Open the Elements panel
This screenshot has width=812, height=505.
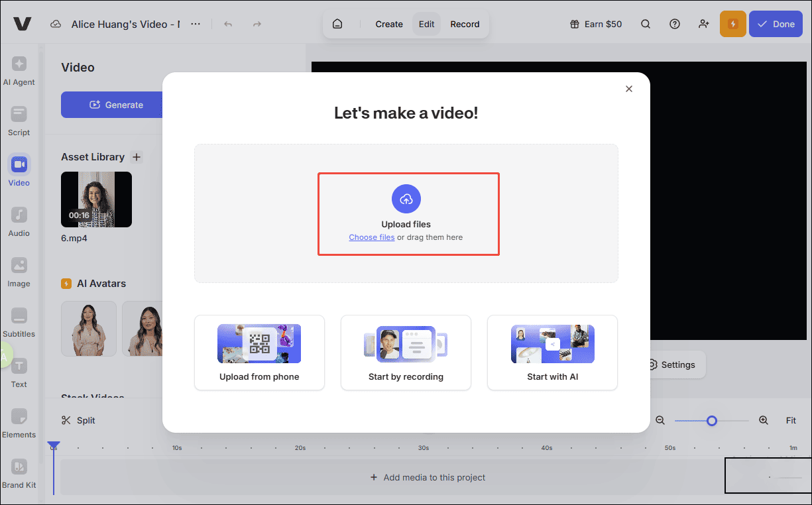pyautogui.click(x=19, y=423)
